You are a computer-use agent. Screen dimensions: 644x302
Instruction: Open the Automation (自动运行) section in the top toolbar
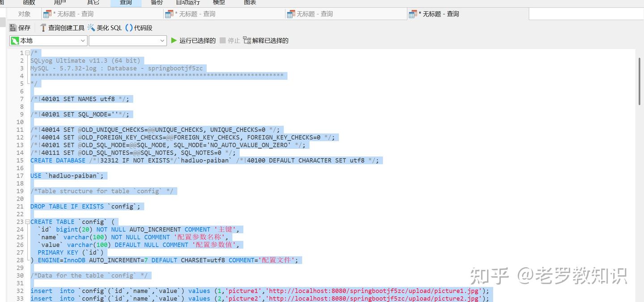(188, 3)
